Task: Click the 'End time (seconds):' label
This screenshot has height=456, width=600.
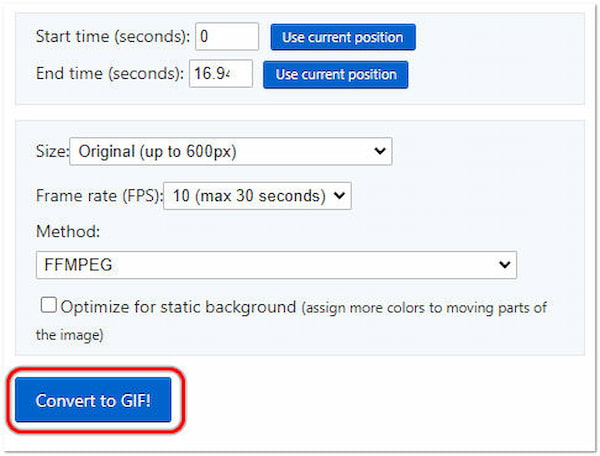Action: coord(110,73)
